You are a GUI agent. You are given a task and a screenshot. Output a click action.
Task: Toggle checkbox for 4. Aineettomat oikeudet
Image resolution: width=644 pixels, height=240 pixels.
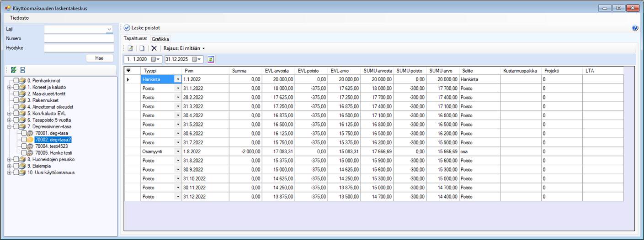click(16, 107)
